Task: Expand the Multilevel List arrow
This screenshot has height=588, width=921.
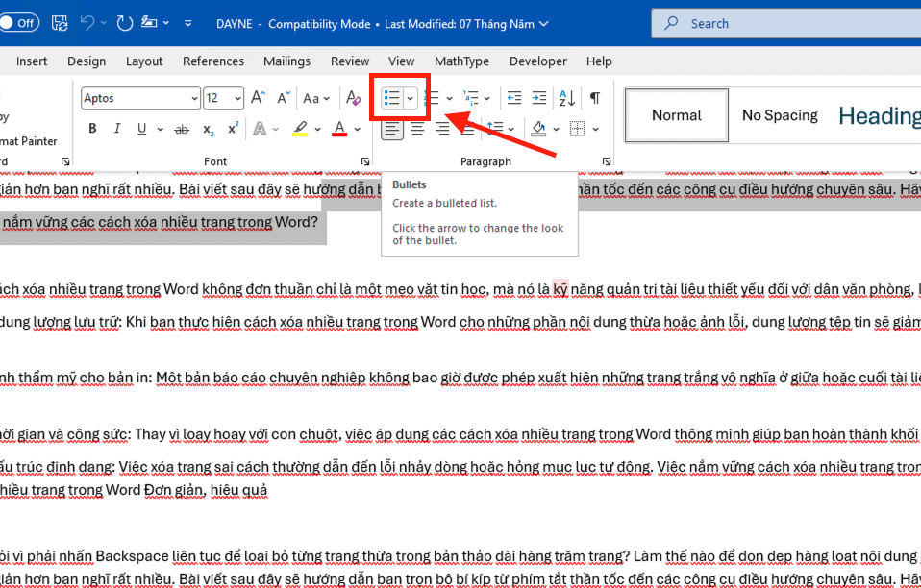Action: [x=486, y=99]
